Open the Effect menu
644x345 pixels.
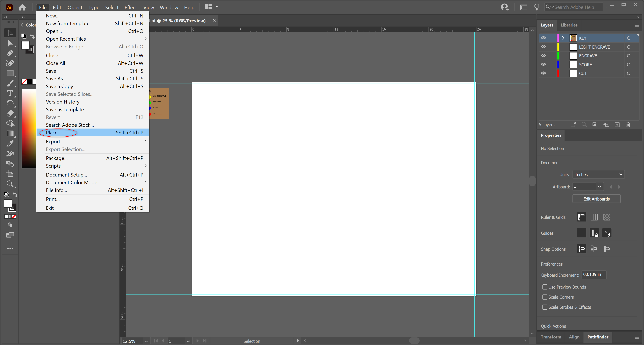coord(130,7)
